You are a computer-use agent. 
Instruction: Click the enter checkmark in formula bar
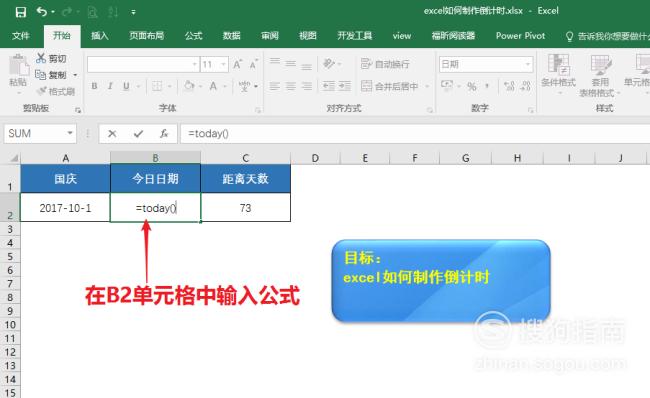click(x=138, y=133)
